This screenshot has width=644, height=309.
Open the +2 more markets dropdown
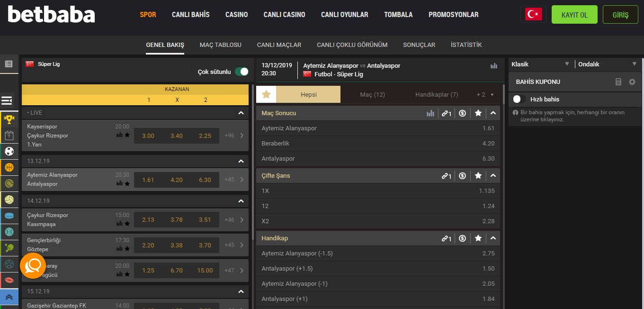485,95
